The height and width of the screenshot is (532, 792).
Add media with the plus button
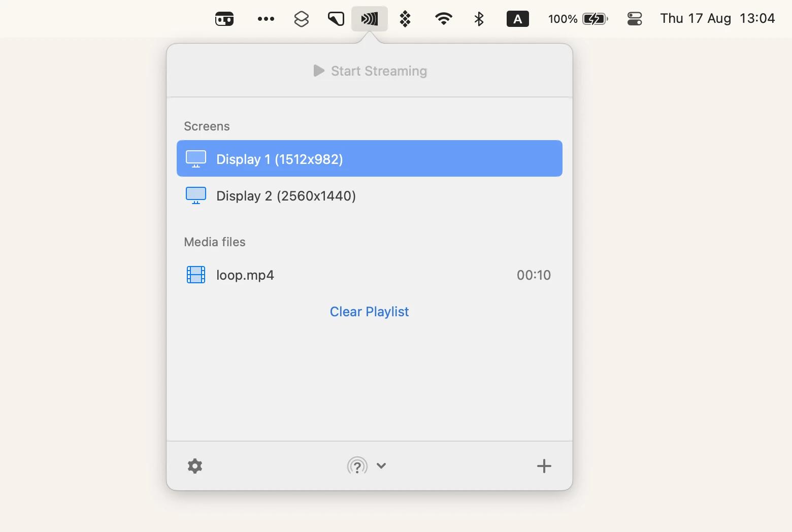(544, 466)
